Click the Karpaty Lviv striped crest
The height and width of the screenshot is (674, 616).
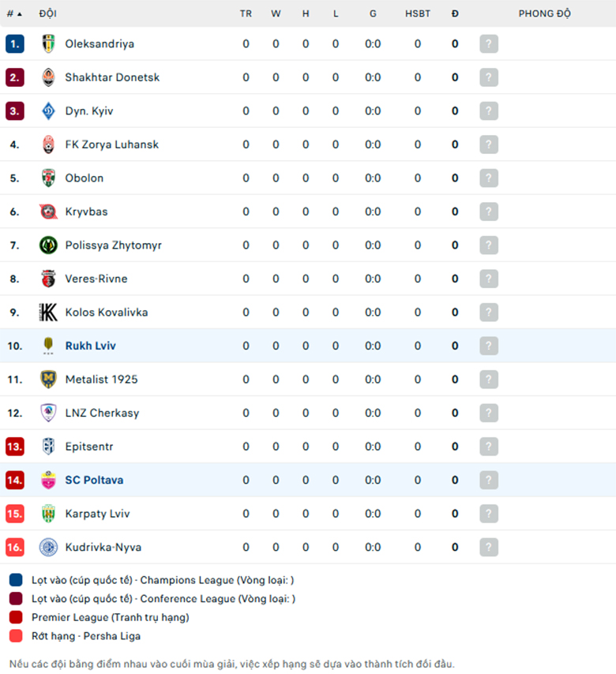(x=49, y=514)
